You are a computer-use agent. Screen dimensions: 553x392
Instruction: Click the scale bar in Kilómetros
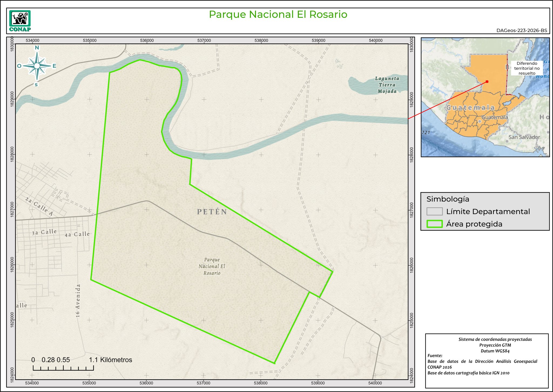63,368
